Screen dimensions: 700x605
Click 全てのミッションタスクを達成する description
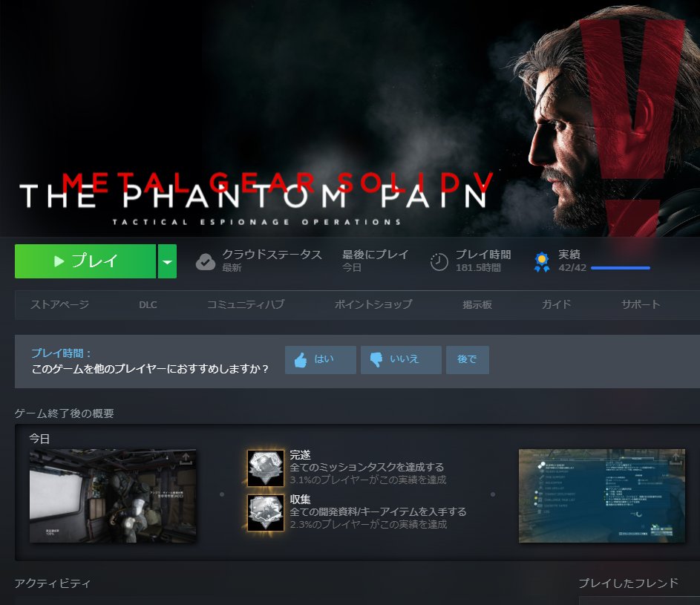[x=367, y=467]
